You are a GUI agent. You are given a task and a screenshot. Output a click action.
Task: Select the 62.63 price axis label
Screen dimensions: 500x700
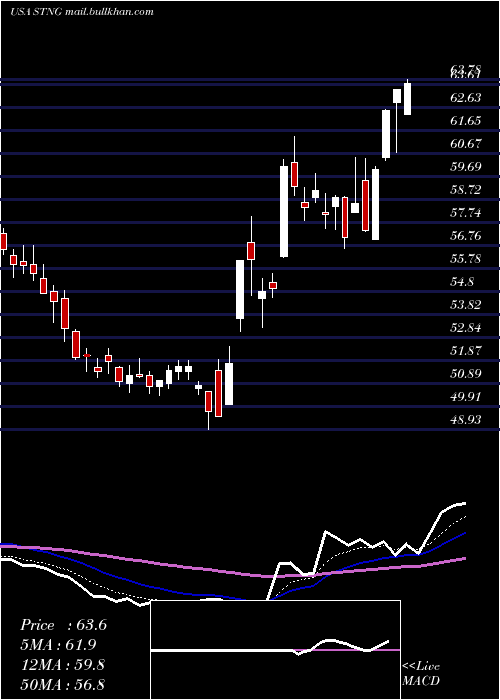tap(466, 97)
